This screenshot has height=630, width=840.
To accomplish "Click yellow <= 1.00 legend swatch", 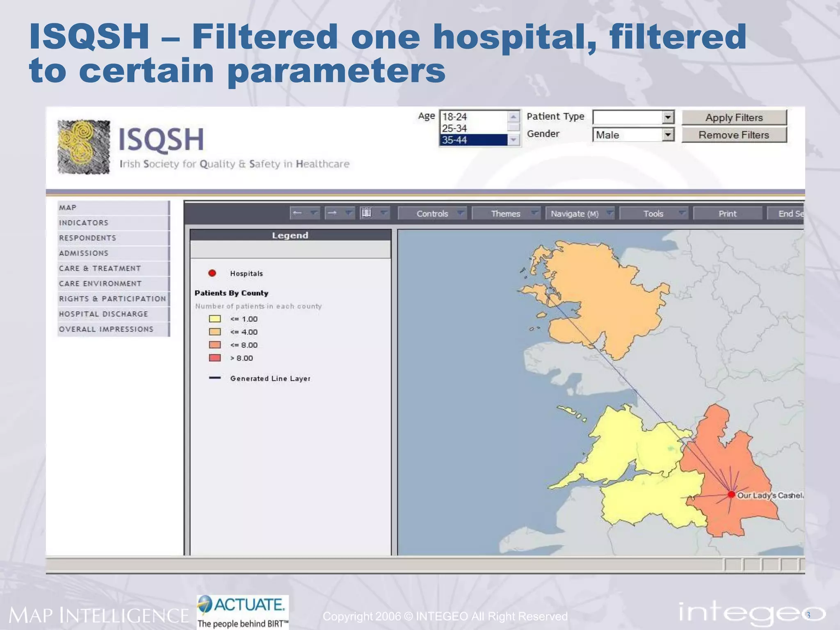I will coord(215,319).
